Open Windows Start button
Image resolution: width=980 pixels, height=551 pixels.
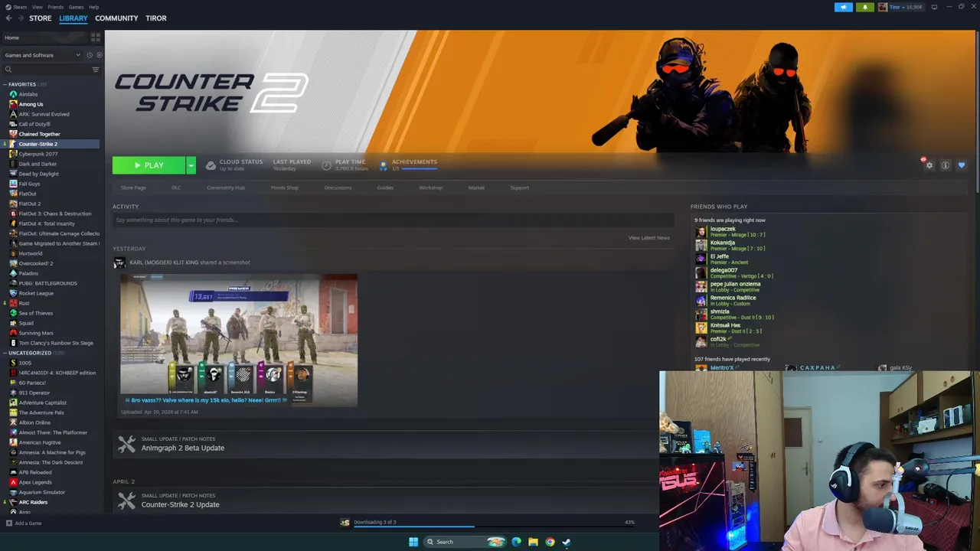click(413, 542)
